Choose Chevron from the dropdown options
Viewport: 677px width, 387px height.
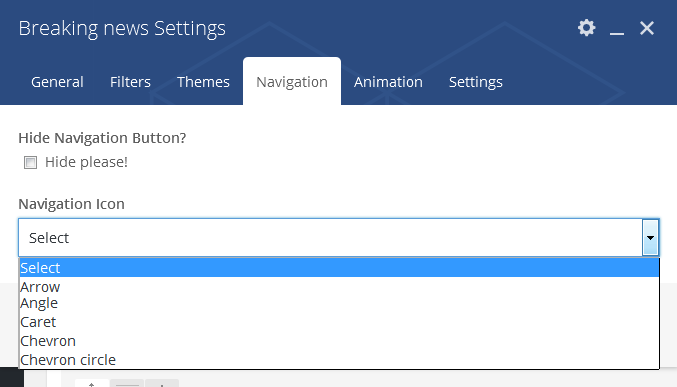click(x=339, y=341)
